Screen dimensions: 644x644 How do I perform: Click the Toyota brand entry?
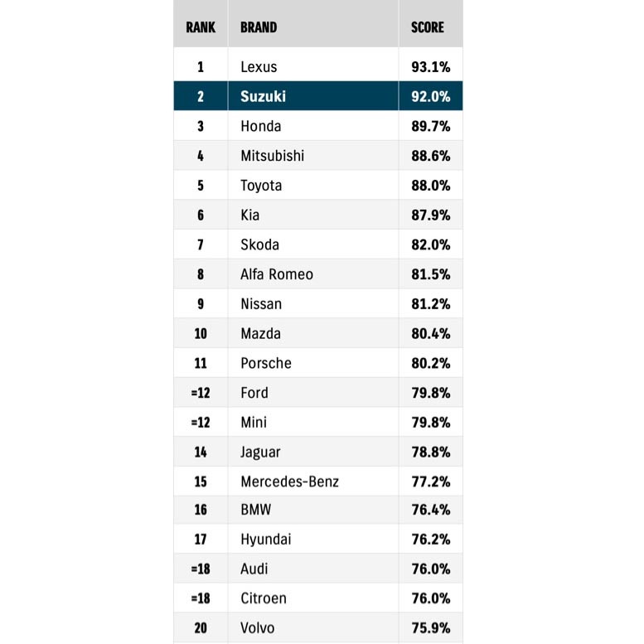tap(261, 186)
